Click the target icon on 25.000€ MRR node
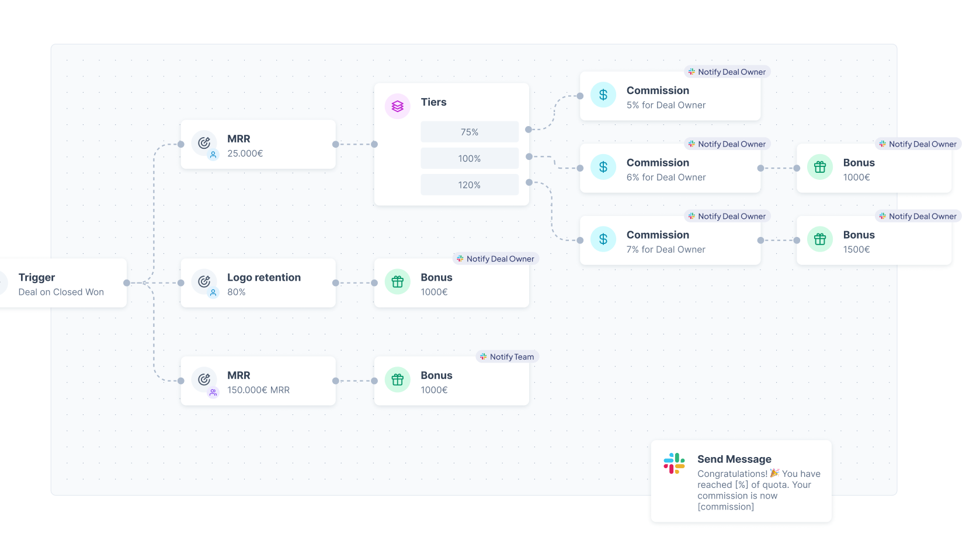The height and width of the screenshot is (551, 980). (204, 142)
